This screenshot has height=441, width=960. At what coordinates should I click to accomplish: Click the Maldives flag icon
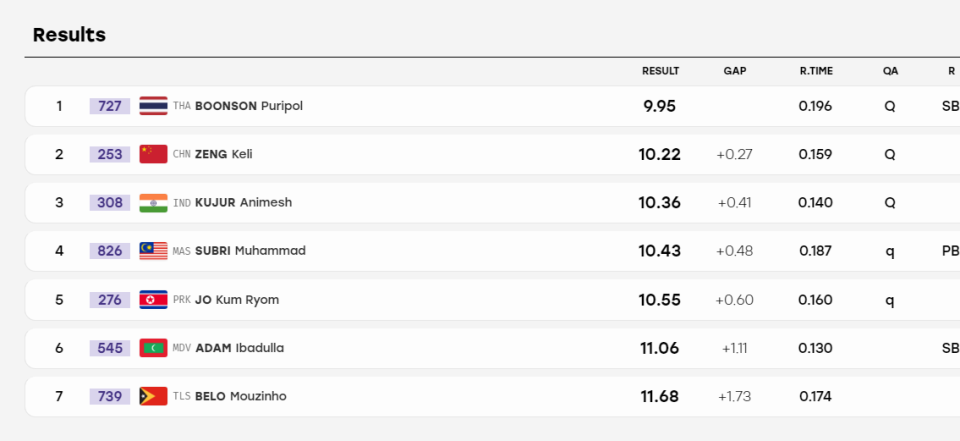point(153,348)
